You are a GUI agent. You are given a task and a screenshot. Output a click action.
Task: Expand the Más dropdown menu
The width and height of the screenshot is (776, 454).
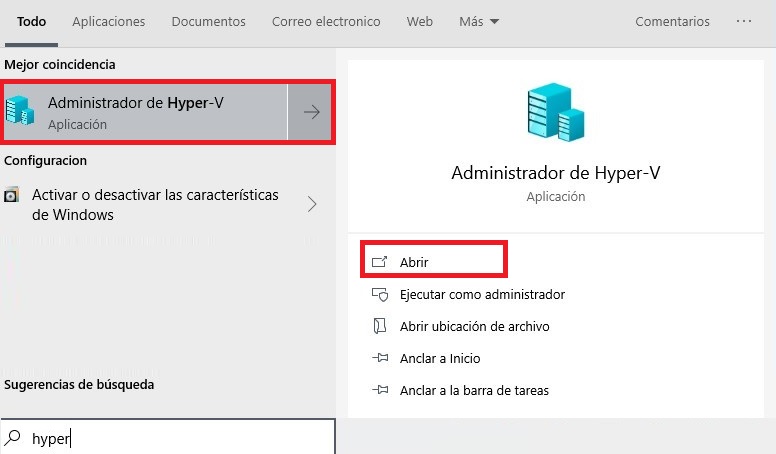[479, 22]
